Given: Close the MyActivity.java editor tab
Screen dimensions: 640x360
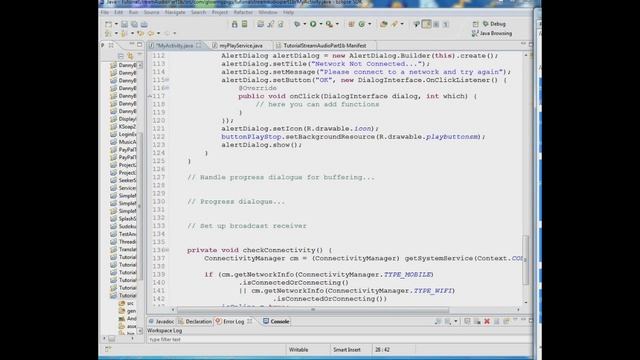Looking at the screenshot, I should [199, 46].
